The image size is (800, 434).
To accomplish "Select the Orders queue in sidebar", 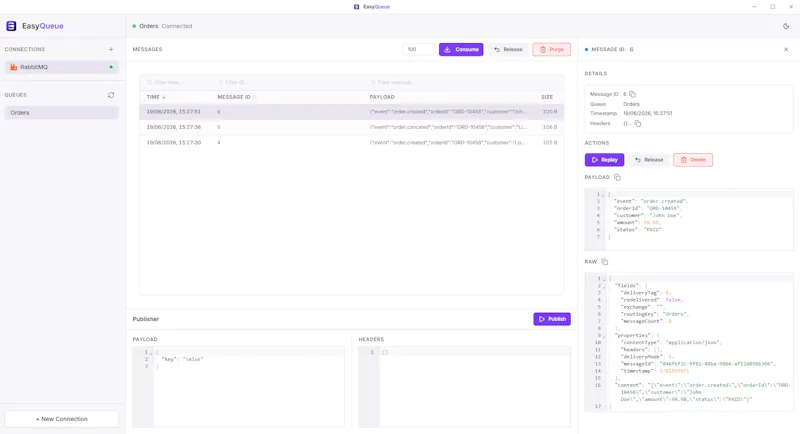I will point(62,113).
